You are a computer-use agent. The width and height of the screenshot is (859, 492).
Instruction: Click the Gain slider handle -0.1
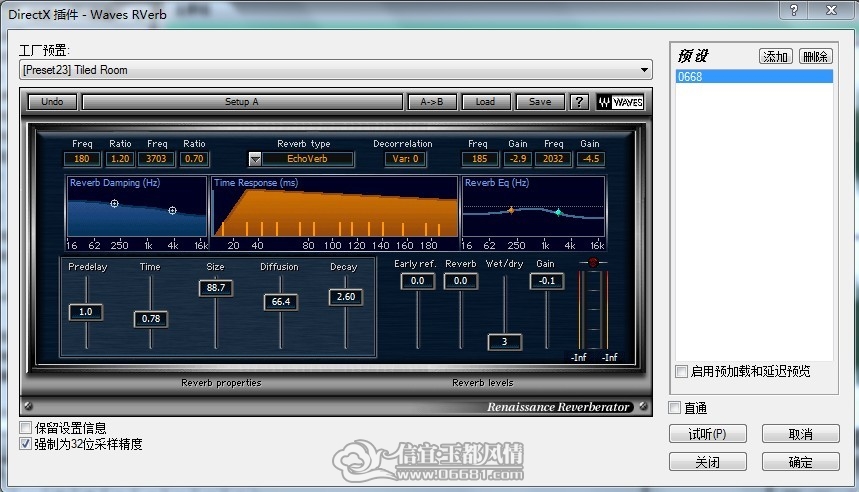[547, 281]
